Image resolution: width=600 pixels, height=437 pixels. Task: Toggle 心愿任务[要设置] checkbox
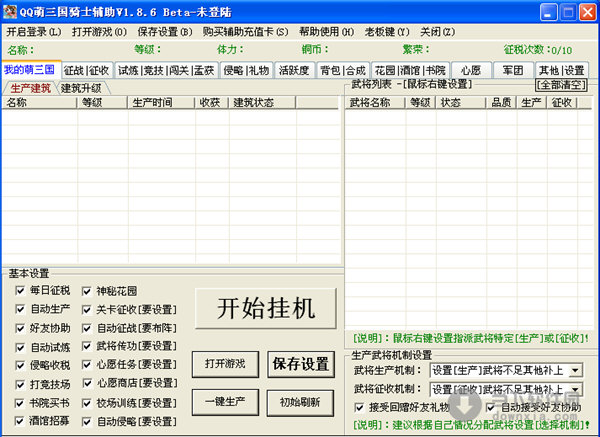(x=86, y=365)
